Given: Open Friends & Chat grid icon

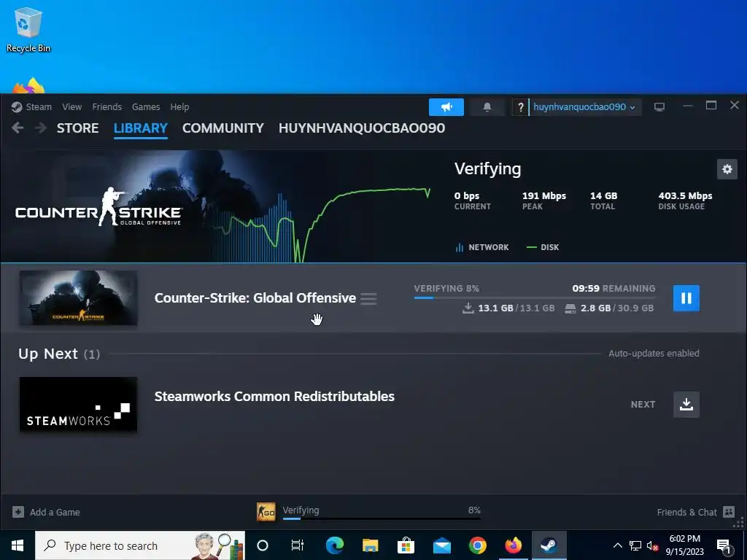Looking at the screenshot, I should [x=729, y=512].
